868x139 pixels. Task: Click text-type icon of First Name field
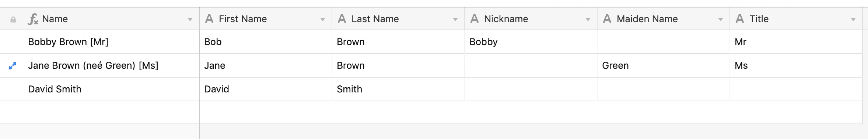click(x=209, y=18)
